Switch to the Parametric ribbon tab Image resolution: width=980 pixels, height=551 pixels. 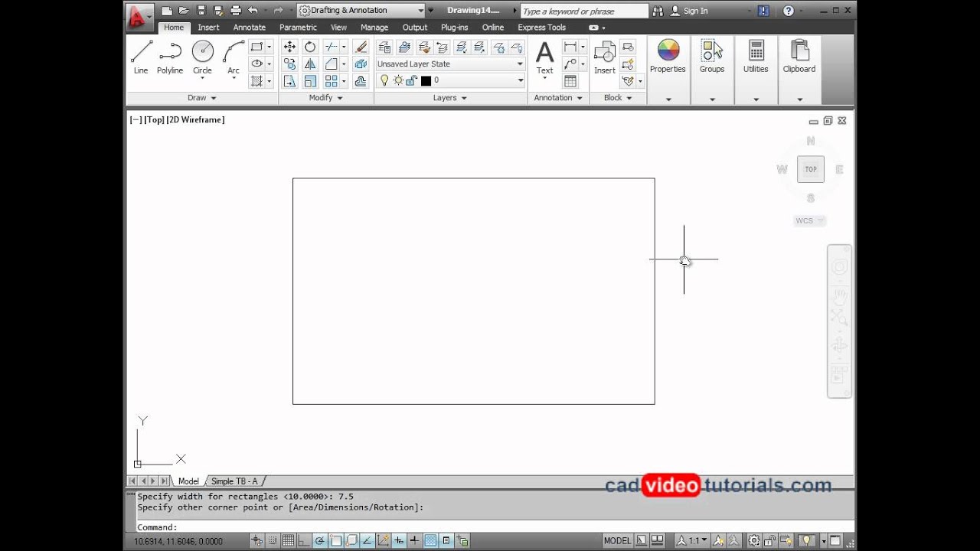[298, 28]
